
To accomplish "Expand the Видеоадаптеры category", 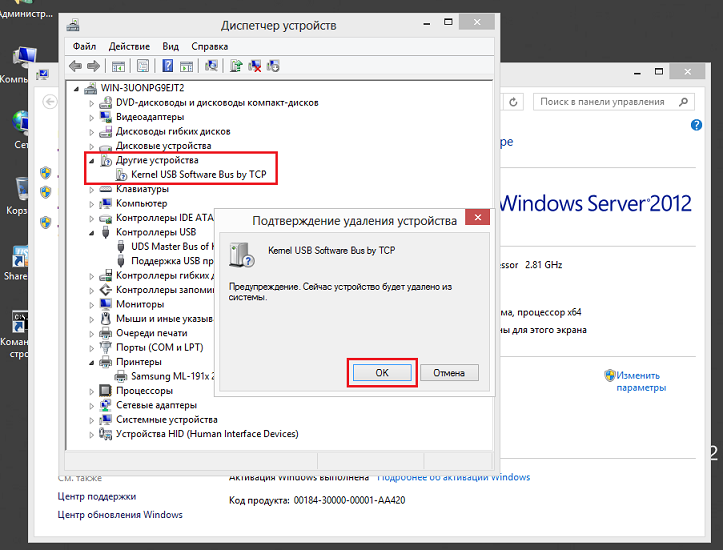I will pyautogui.click(x=93, y=117).
